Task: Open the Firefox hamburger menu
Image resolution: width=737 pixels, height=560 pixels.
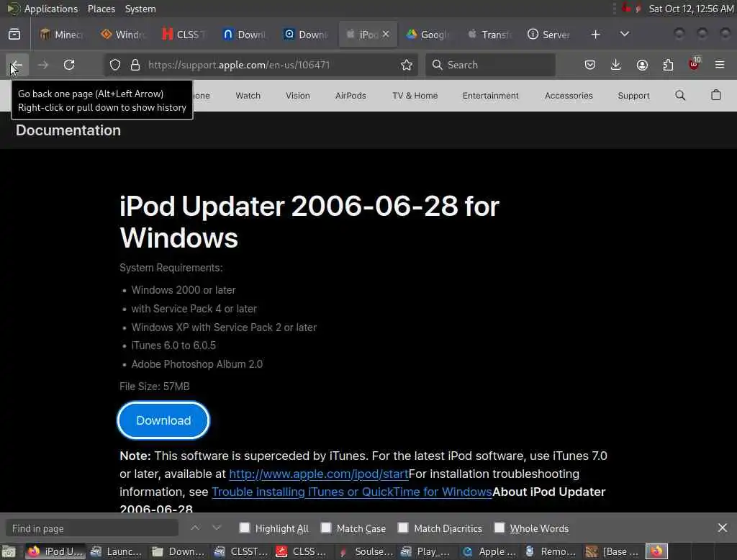Action: click(x=720, y=65)
